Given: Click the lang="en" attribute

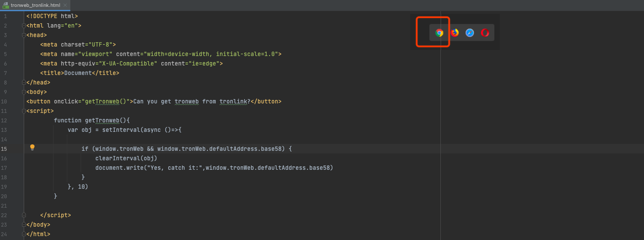Looking at the screenshot, I should (62, 25).
